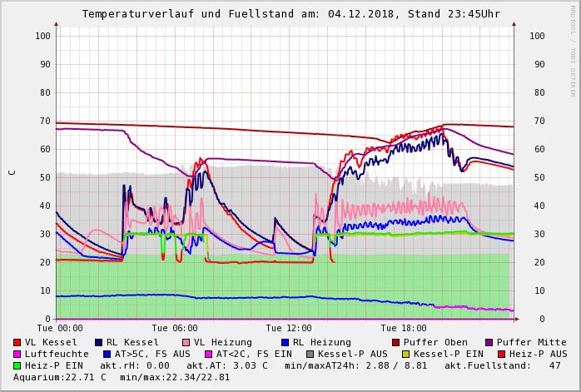Click the red VL Kessel legend swatch
This screenshot has width=581, height=392.
(x=17, y=342)
